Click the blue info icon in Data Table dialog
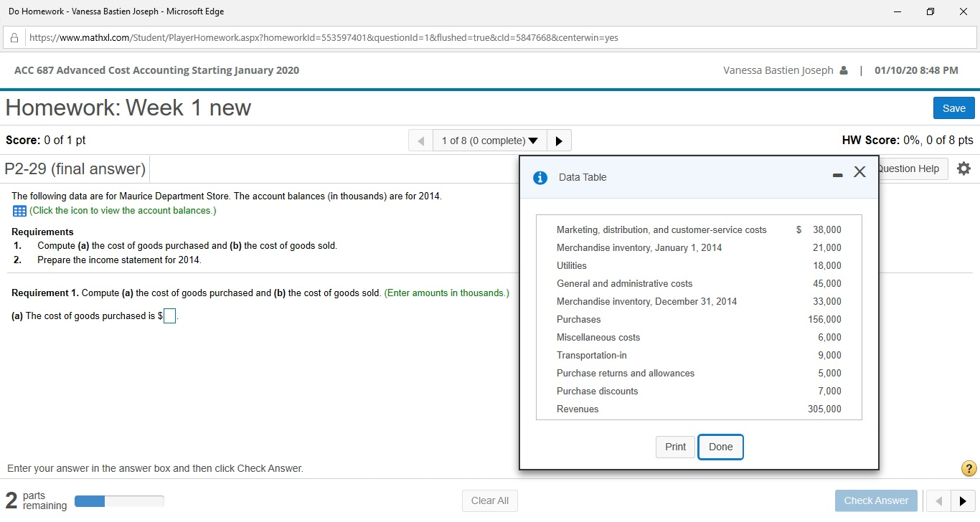 tap(540, 177)
